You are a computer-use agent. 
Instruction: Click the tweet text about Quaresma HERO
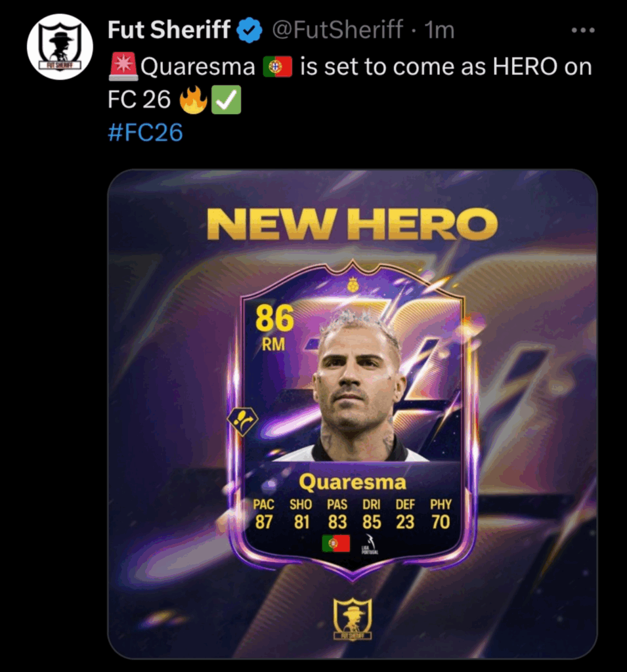point(350,83)
